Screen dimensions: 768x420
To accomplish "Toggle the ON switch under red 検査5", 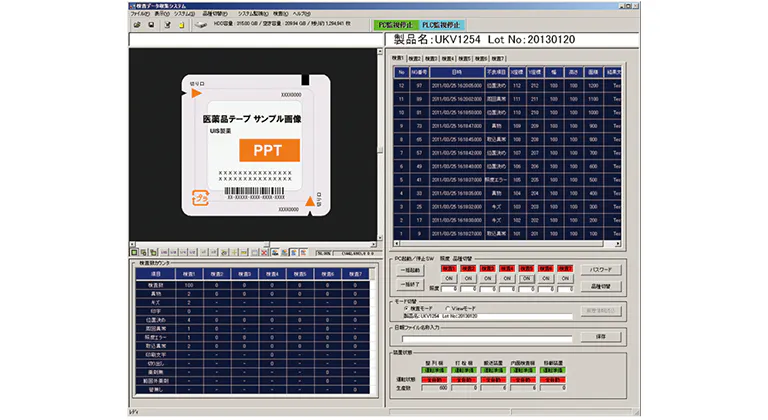I will click(528, 278).
